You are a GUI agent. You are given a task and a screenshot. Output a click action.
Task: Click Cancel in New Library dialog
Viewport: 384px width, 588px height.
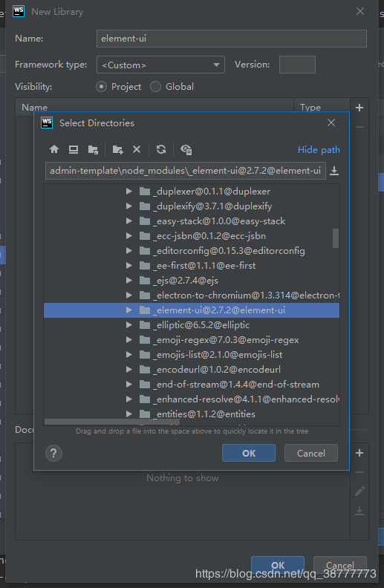339,565
